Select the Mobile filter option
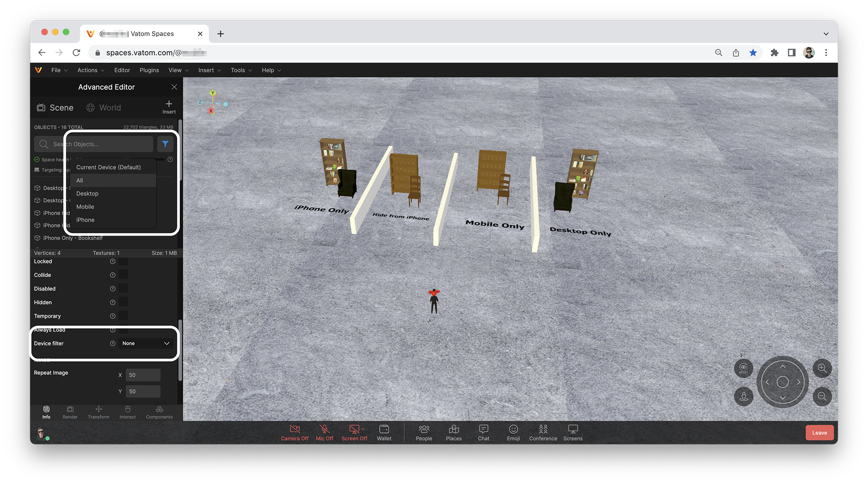This screenshot has width=868, height=484. point(113,207)
